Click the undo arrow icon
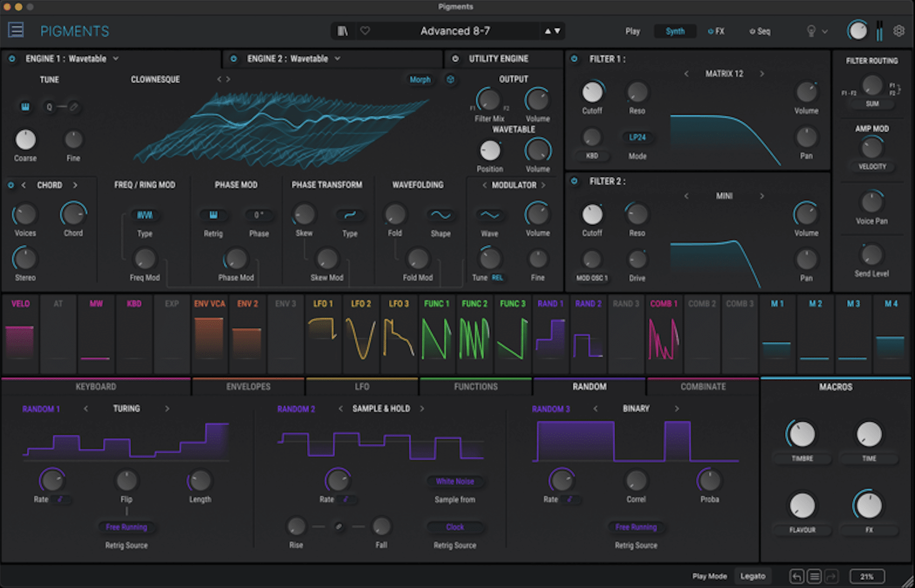 tap(797, 576)
